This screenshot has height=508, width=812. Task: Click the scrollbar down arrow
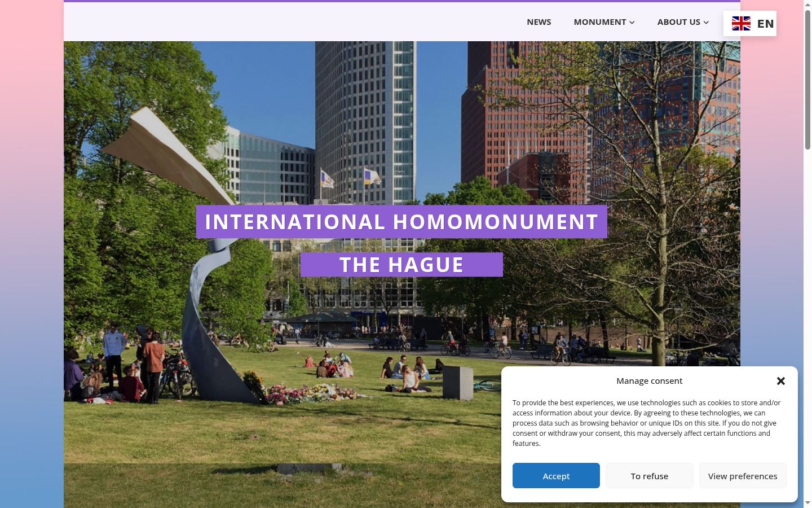(x=807, y=503)
